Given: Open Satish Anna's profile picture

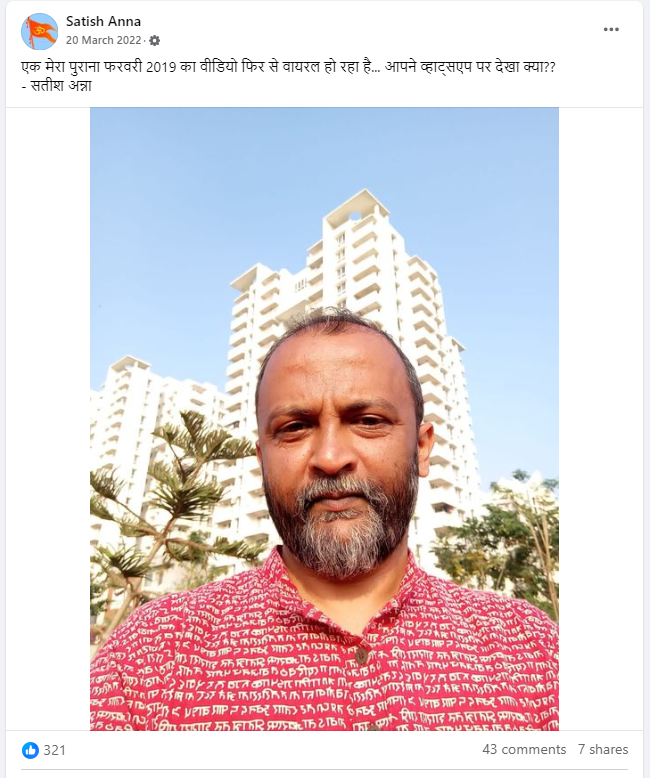Looking at the screenshot, I should (x=40, y=31).
